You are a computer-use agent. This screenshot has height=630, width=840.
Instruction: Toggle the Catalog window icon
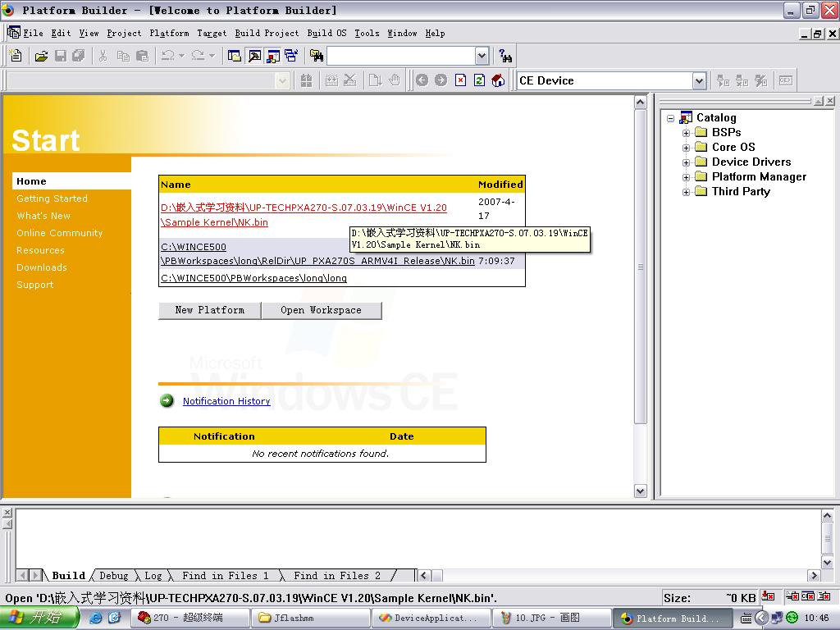tap(273, 56)
